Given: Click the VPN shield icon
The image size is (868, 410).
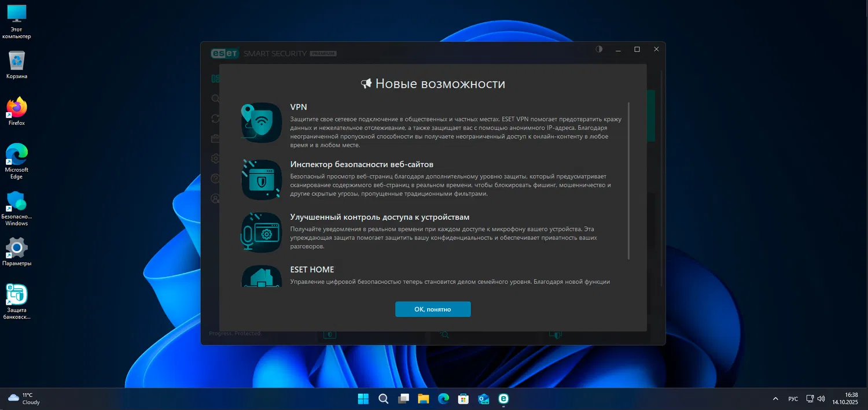Looking at the screenshot, I should [x=261, y=123].
